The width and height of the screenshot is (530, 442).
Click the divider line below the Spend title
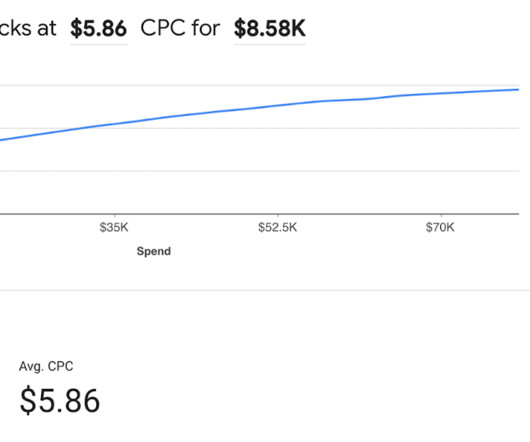[265, 290]
